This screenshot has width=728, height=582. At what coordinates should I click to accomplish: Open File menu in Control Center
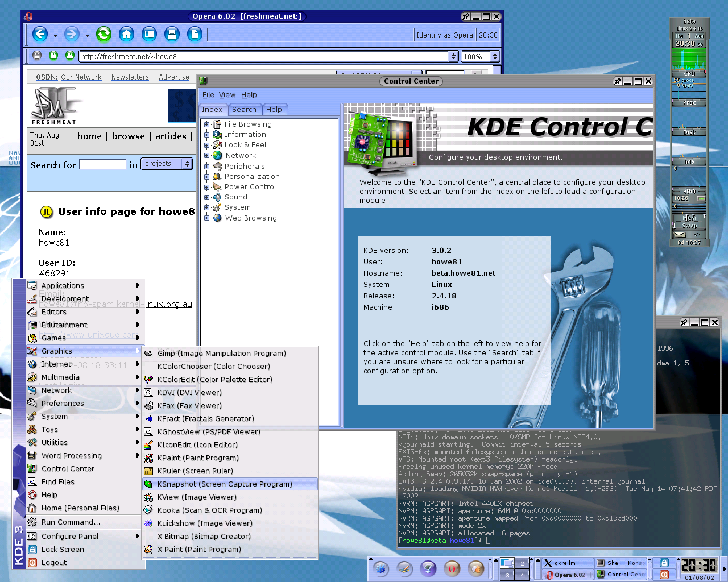[x=208, y=95]
